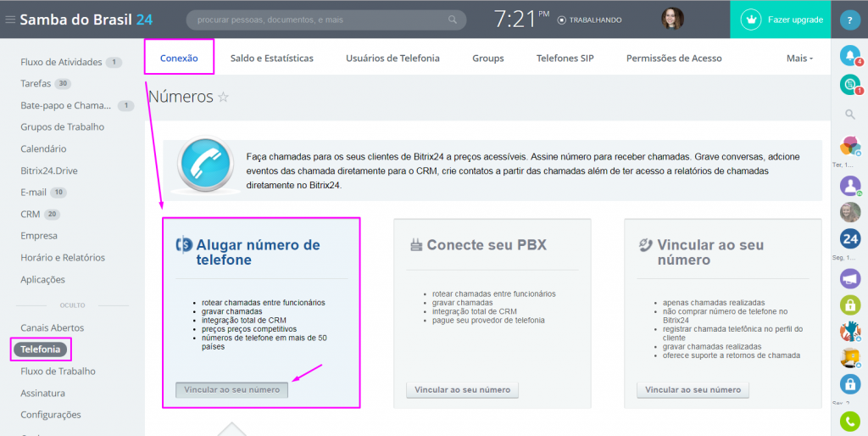868x436 pixels.
Task: Click the Conecte seu PBX heading
Action: click(x=487, y=245)
